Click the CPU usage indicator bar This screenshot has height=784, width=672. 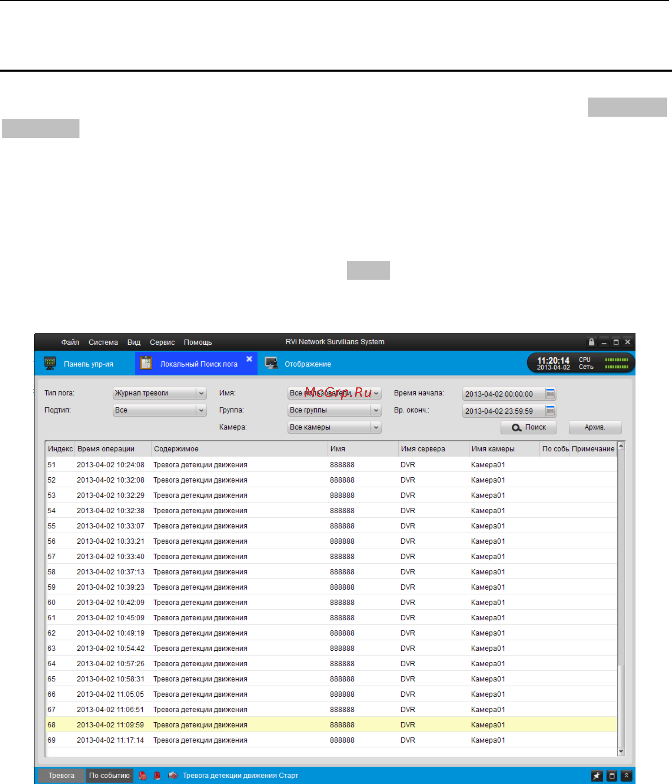tap(617, 360)
